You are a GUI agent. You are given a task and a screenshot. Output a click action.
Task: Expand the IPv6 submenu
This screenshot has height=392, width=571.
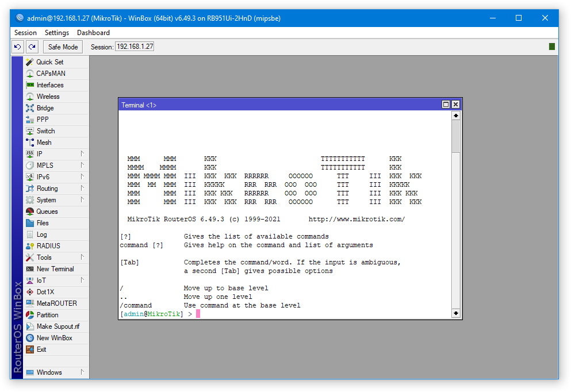coord(82,176)
